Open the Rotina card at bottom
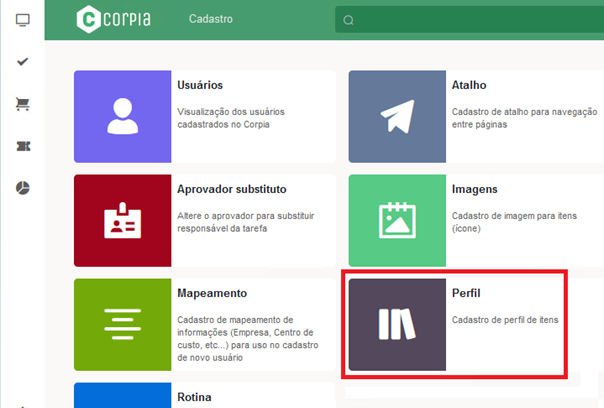 pyautogui.click(x=196, y=397)
